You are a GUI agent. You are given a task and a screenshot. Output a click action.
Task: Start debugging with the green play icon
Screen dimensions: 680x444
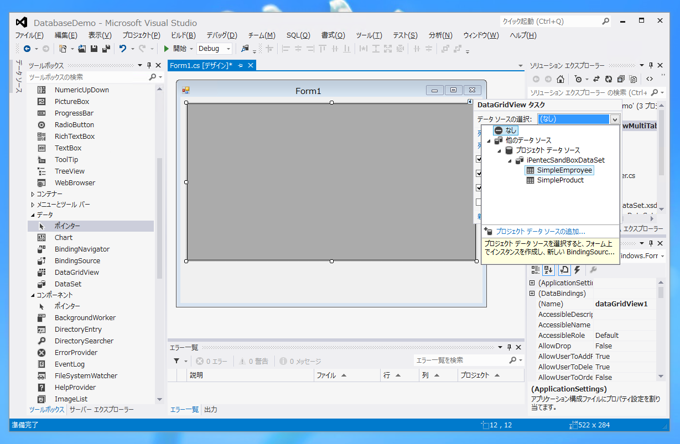point(166,49)
